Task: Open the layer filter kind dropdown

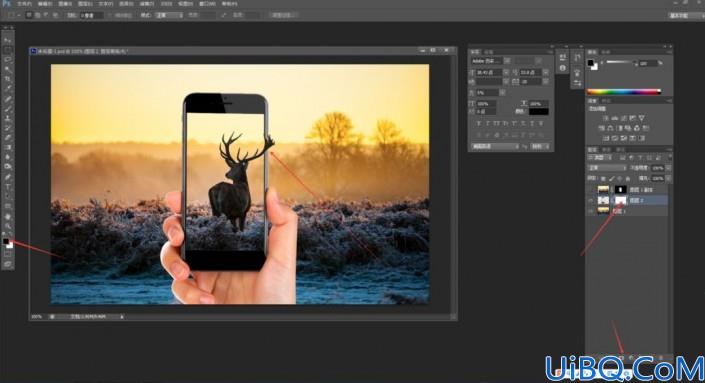Action: pos(600,158)
